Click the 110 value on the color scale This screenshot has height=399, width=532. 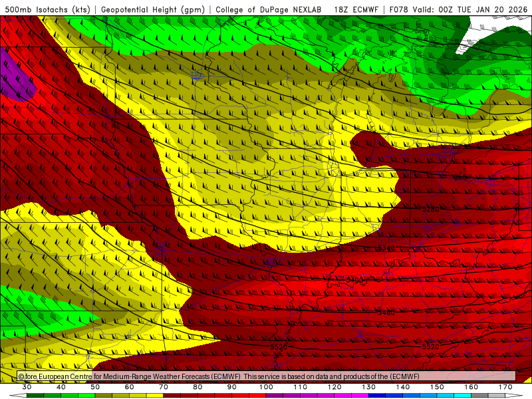pyautogui.click(x=301, y=387)
